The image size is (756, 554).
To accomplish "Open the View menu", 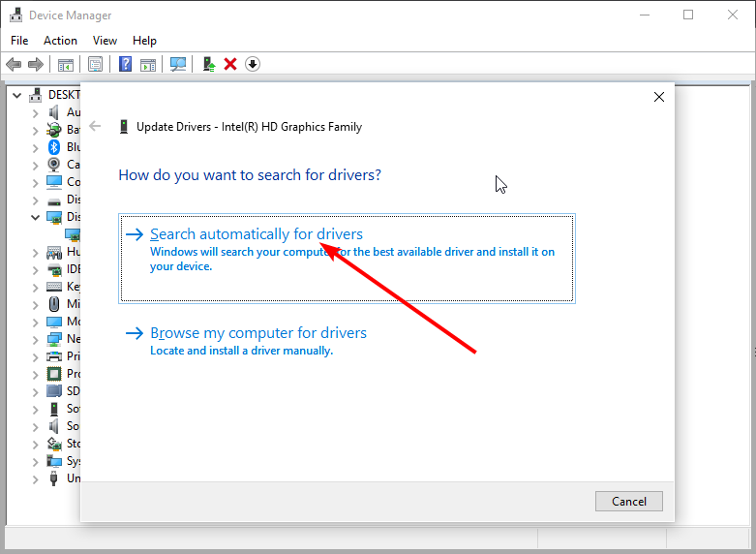I will (105, 41).
